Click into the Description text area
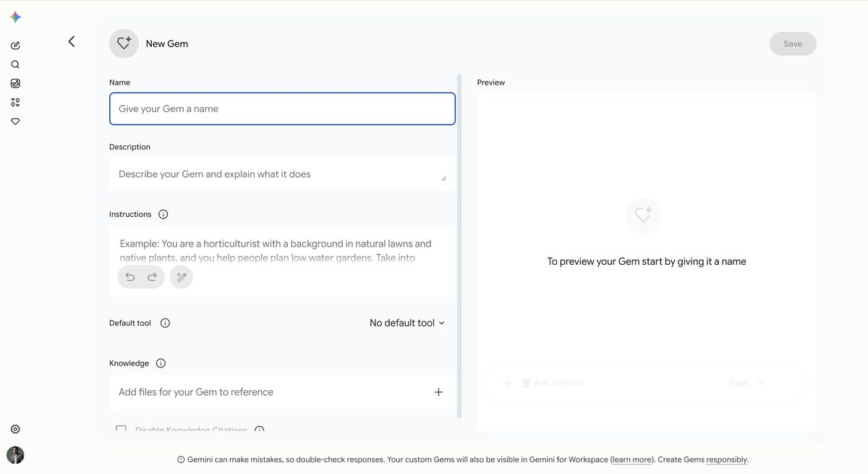Image resolution: width=868 pixels, height=474 pixels. [282, 174]
